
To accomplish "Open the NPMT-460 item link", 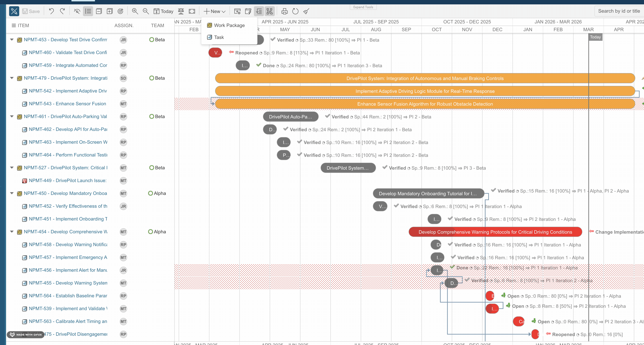I will (x=68, y=52).
